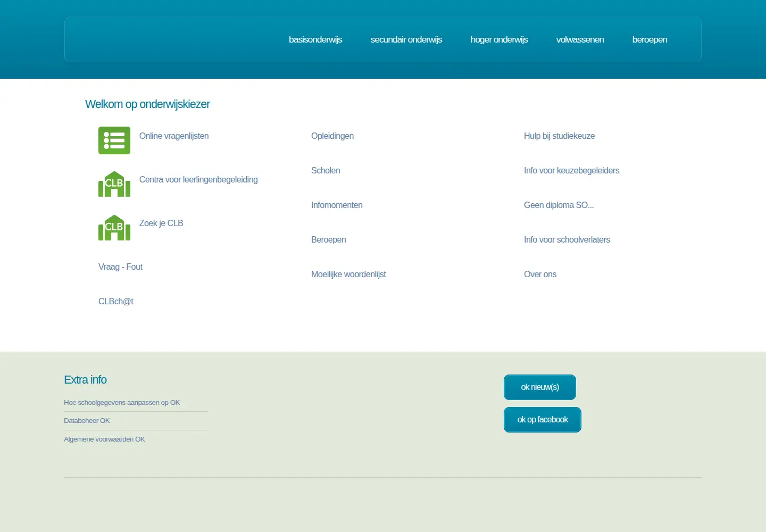Open Hoe schoolgegevens aanpassen op OK
Viewport: 766px width, 532px height.
122,402
